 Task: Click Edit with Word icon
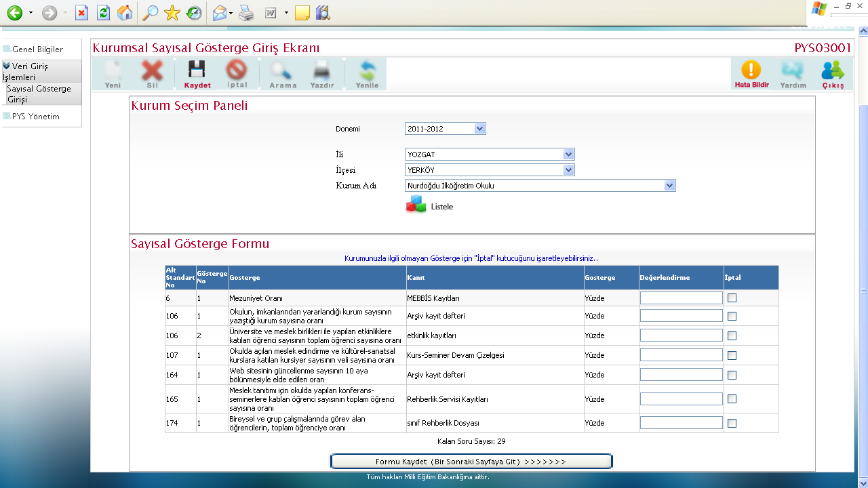pyautogui.click(x=271, y=13)
